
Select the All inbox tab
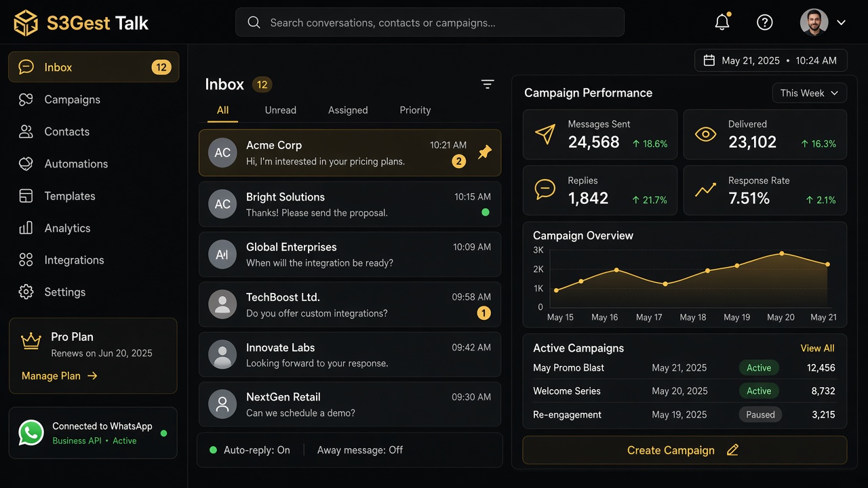pos(222,110)
